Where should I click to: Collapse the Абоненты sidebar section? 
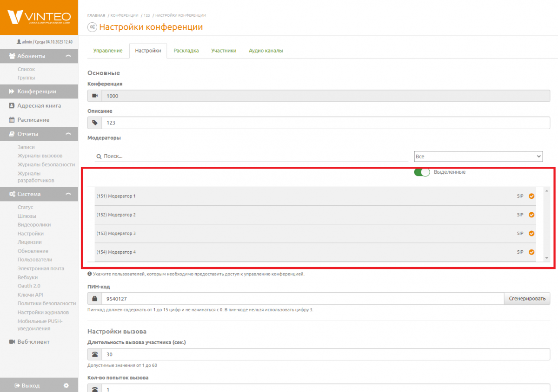pyautogui.click(x=68, y=56)
